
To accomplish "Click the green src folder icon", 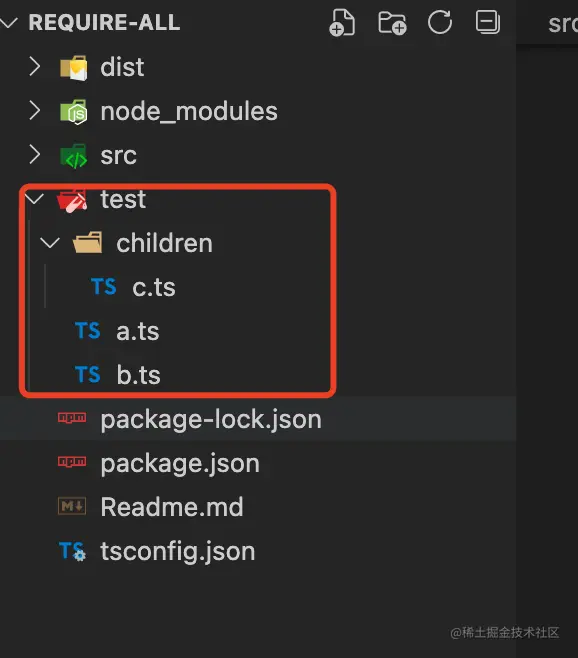I will [x=74, y=156].
